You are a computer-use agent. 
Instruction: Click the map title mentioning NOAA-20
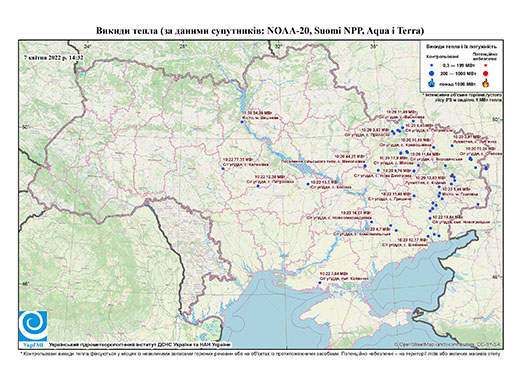pos(260,31)
